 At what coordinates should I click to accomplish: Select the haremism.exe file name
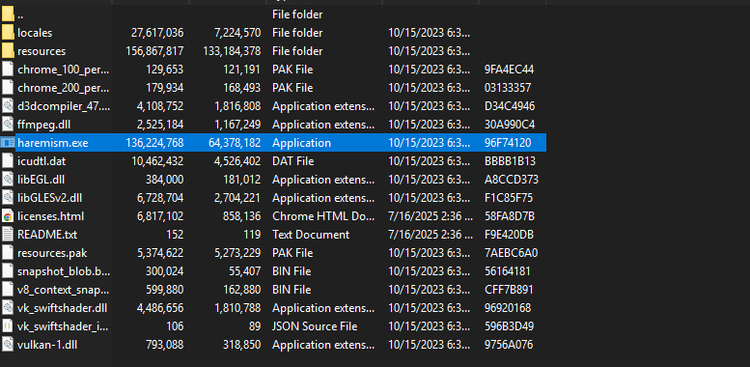[x=53, y=143]
